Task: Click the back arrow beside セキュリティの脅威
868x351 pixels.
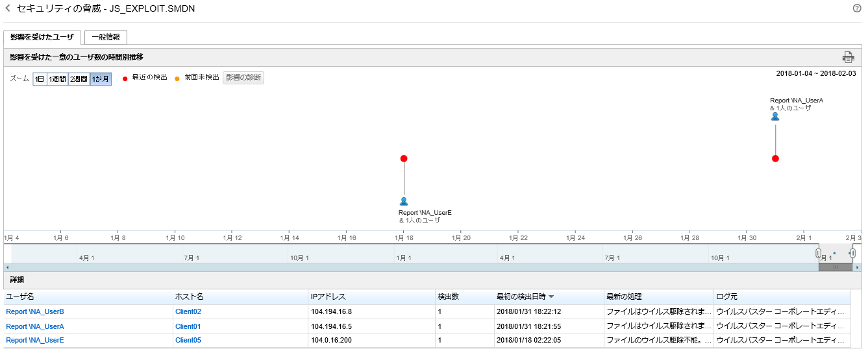Action: (8, 8)
